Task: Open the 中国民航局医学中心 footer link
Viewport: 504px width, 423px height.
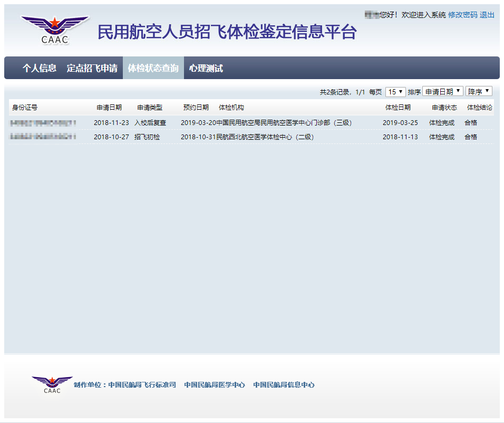Action: click(215, 384)
